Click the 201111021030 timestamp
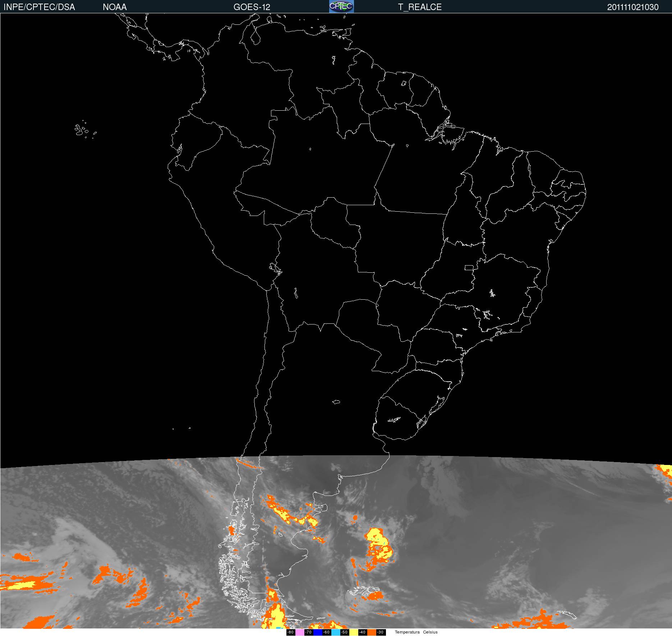The width and height of the screenshot is (672, 636). click(633, 7)
